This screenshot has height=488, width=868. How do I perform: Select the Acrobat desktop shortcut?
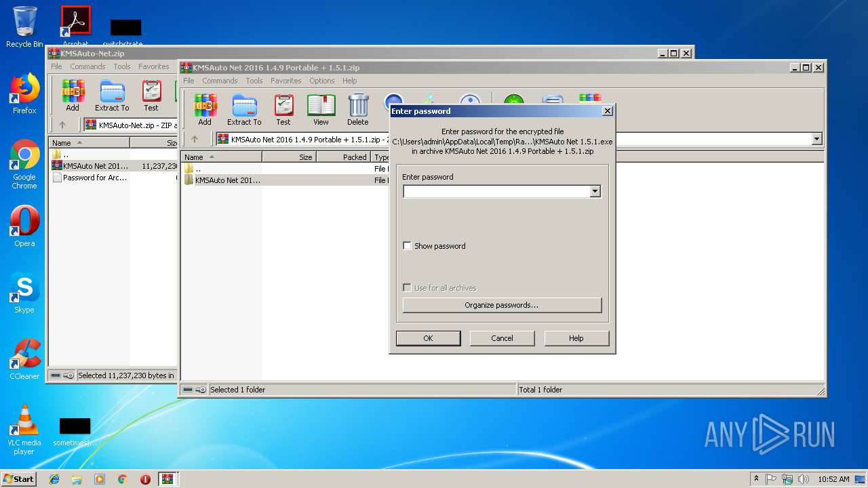[75, 26]
